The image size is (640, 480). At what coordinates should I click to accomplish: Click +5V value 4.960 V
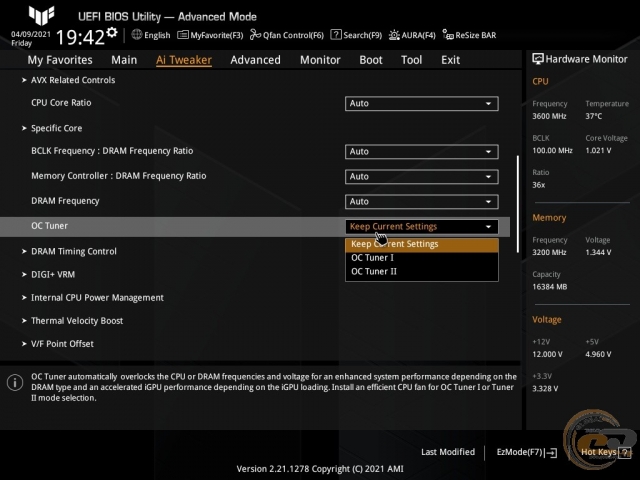pyautogui.click(x=598, y=354)
